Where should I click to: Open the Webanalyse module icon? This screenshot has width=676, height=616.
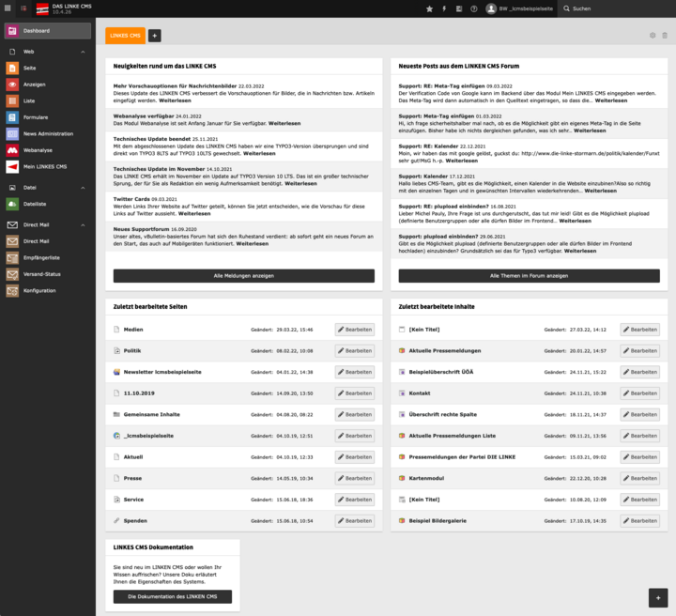(12, 150)
